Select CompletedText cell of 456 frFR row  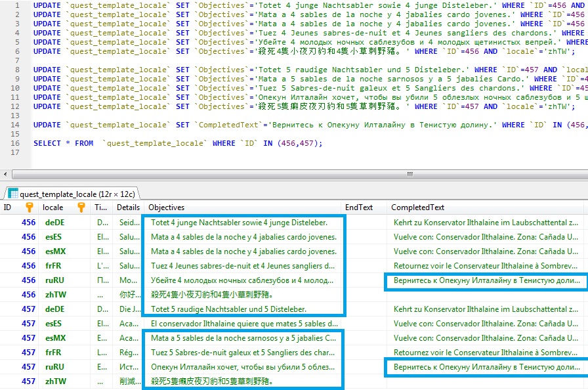click(486, 266)
